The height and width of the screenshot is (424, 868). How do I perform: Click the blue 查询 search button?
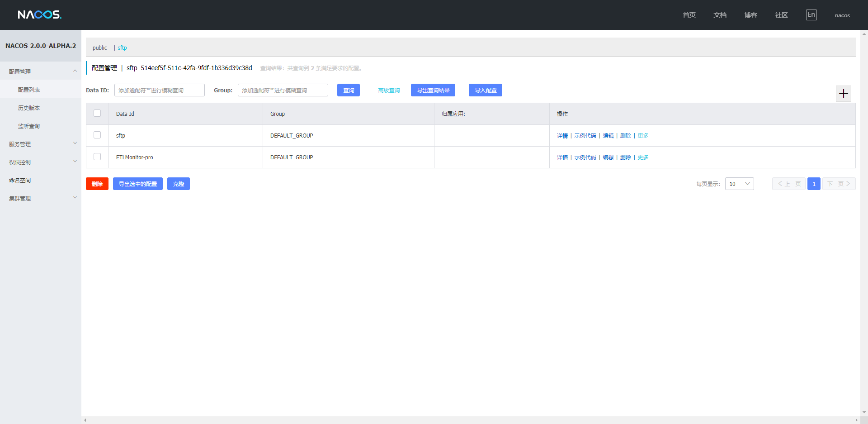348,90
